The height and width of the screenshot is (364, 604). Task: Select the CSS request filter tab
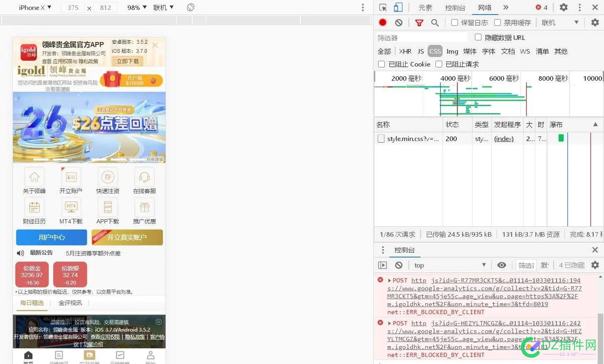point(435,51)
